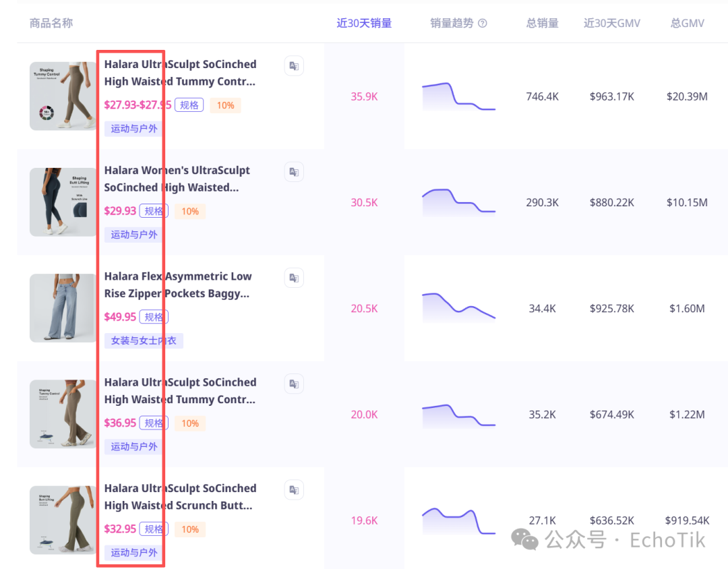Viewport: 728px width, 569px height.
Task: Sort by the 总销量 column header
Action: click(542, 24)
